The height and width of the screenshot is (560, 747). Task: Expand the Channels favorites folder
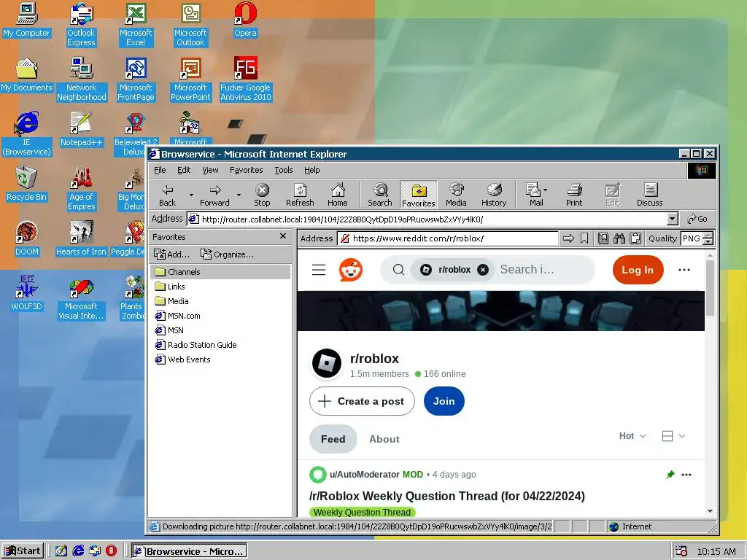(220, 272)
